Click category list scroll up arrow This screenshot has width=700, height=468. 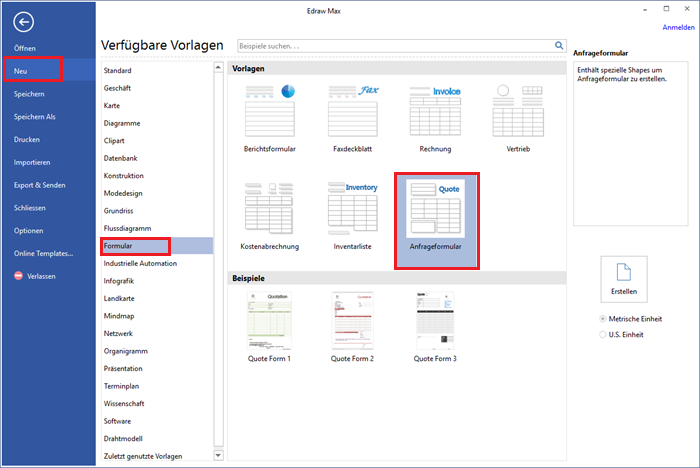click(x=218, y=67)
